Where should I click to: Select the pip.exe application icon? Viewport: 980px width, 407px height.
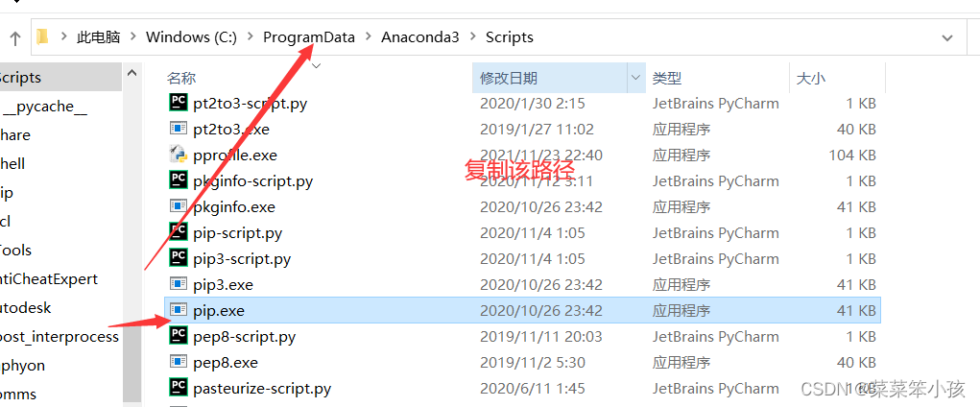pyautogui.click(x=179, y=310)
